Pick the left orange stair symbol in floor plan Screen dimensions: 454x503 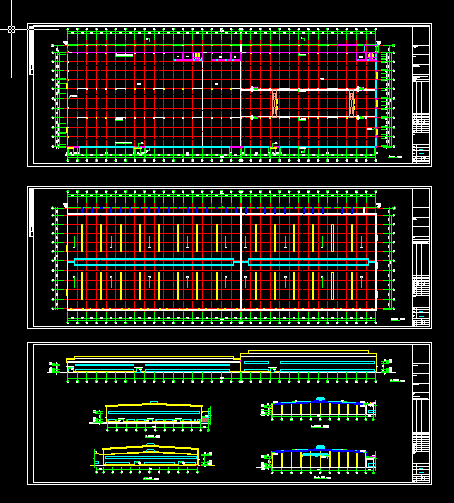[x=275, y=103]
